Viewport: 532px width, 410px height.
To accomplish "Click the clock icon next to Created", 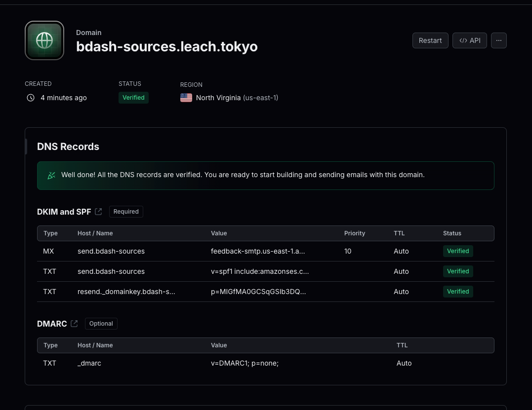I will click(31, 98).
